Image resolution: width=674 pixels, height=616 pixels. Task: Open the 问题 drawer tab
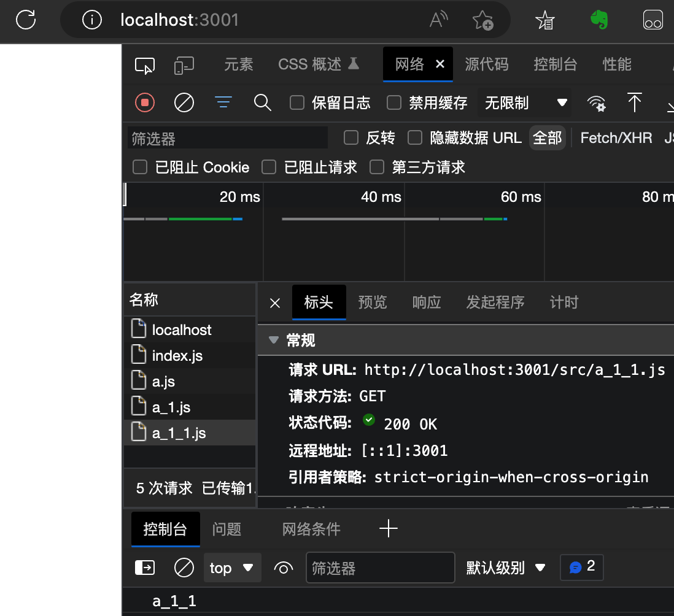click(227, 529)
